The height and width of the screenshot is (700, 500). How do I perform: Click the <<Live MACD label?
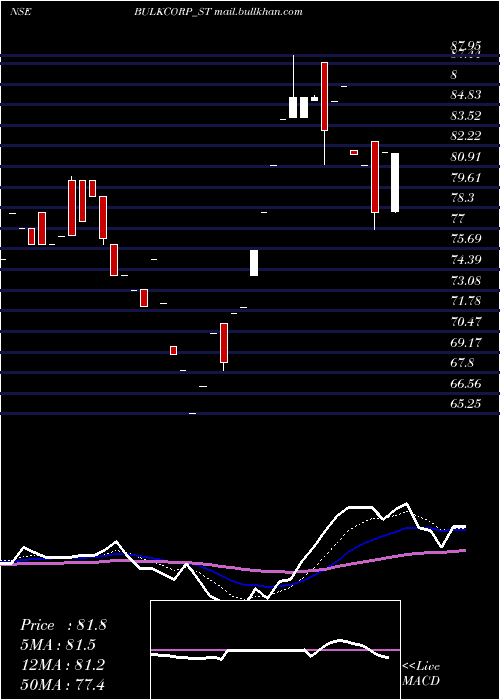(421, 674)
